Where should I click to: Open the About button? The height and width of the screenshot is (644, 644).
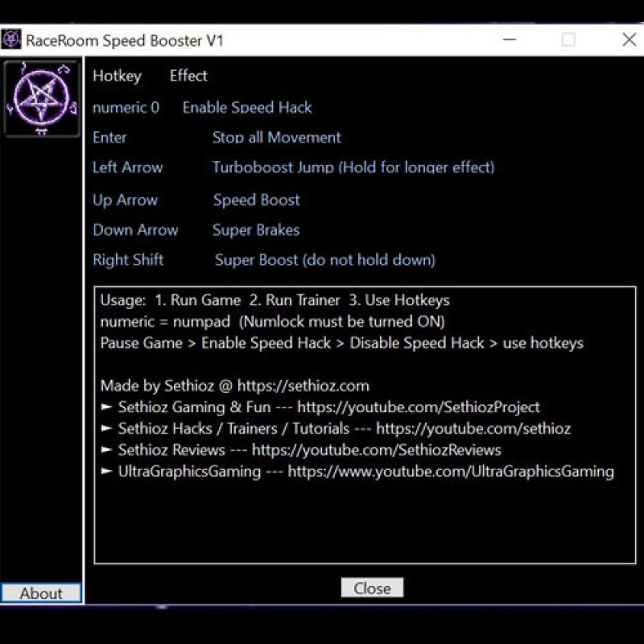coord(41,593)
